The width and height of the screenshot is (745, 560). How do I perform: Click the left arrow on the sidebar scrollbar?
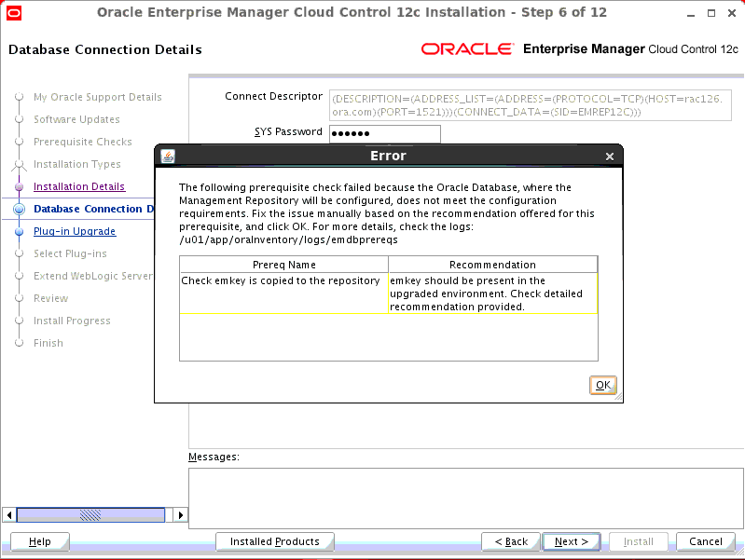click(x=9, y=515)
